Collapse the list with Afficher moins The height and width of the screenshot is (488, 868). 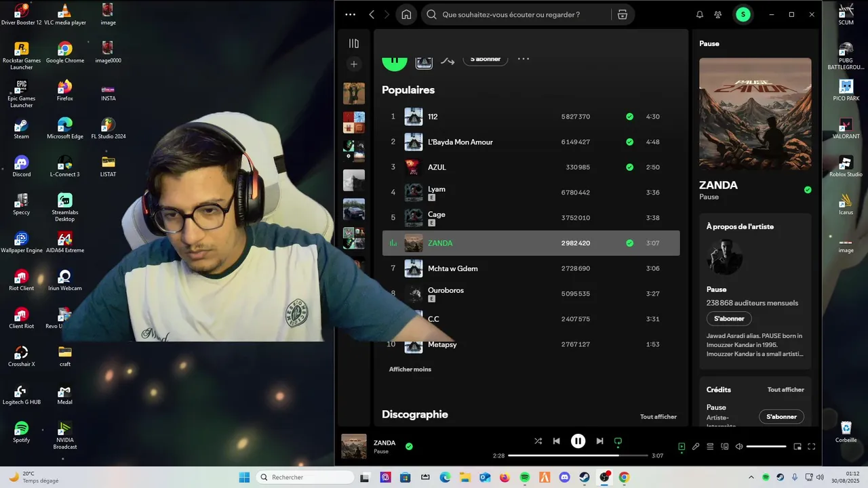[x=410, y=369]
